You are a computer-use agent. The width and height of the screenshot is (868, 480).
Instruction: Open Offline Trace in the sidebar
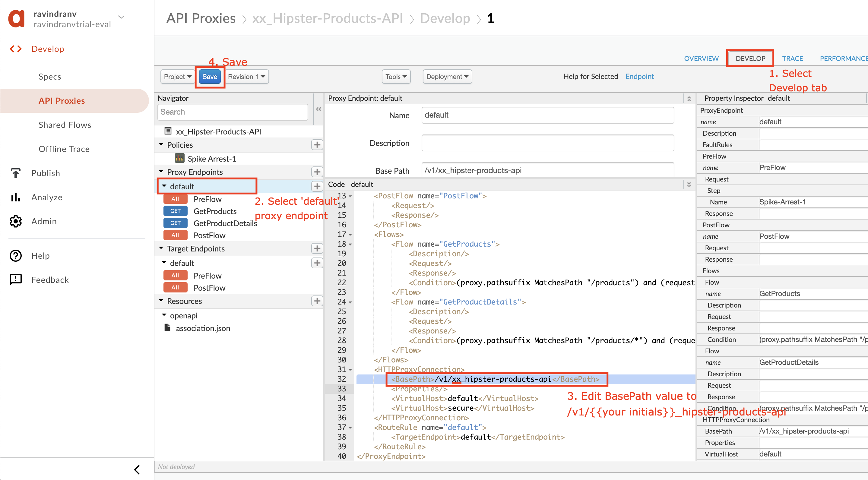[x=64, y=149]
